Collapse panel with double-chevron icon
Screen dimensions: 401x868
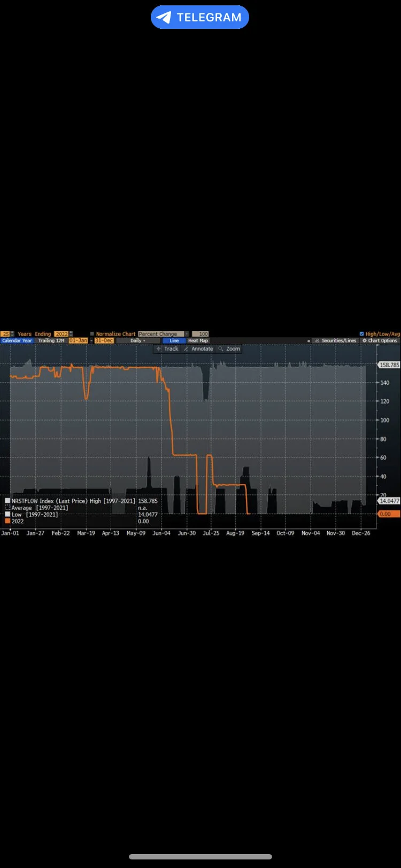[309, 341]
